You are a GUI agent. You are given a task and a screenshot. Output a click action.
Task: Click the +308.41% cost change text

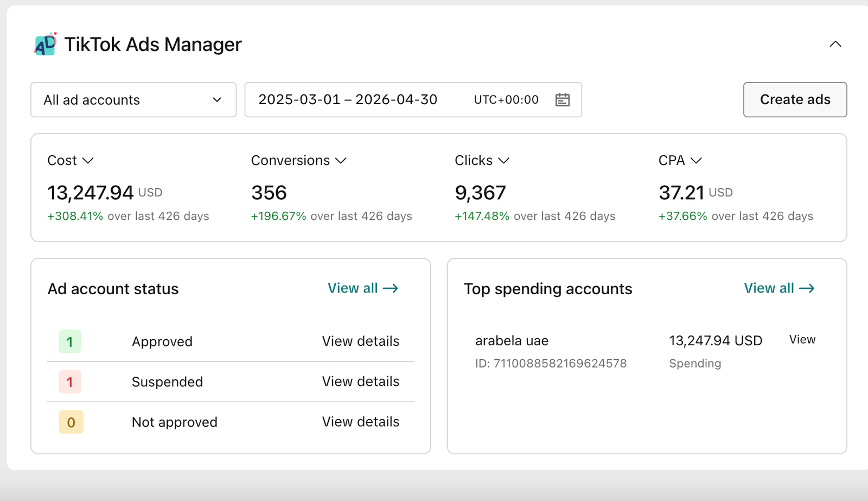tap(75, 216)
